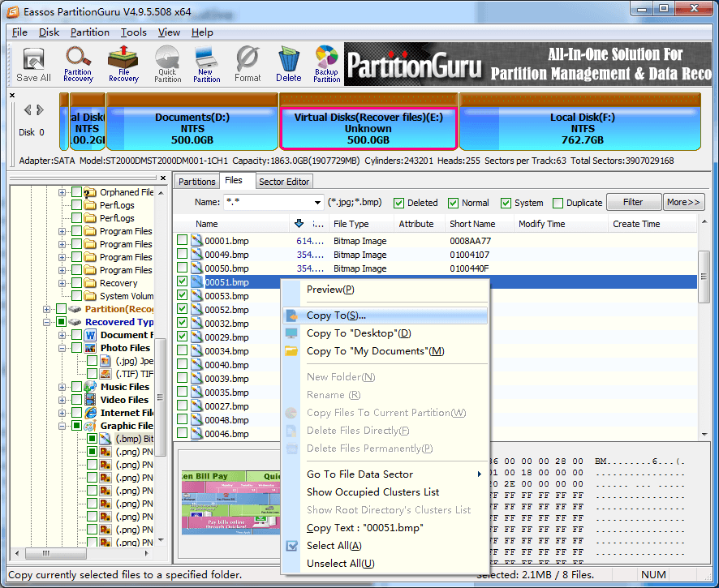Screen dimensions: 719x588
Task: Click the Video Files film icon in tree
Action: coord(90,400)
